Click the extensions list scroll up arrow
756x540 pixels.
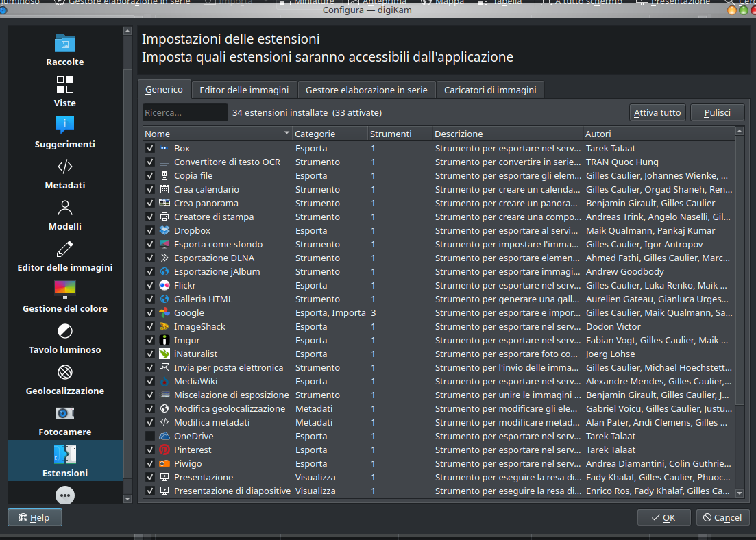point(740,131)
